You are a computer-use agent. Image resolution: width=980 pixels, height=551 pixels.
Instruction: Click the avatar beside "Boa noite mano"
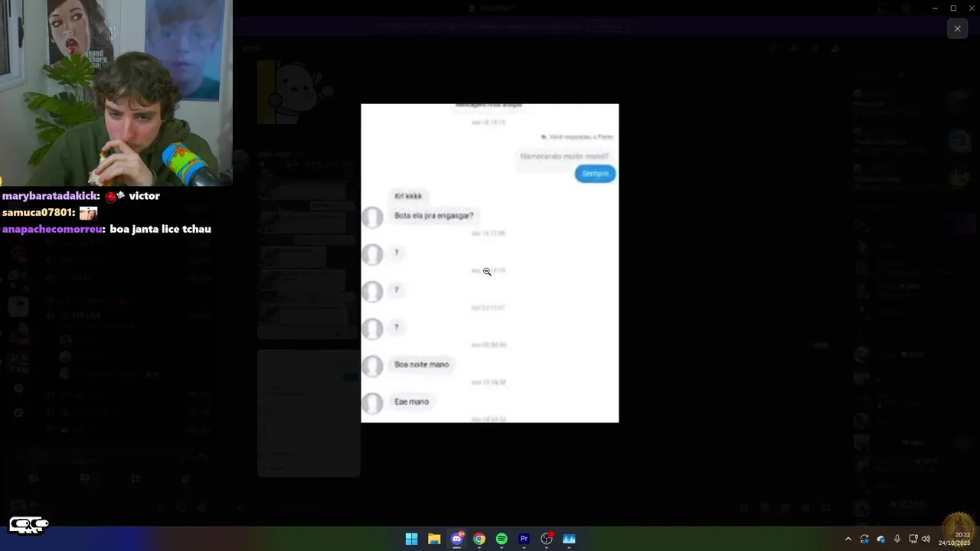373,366
